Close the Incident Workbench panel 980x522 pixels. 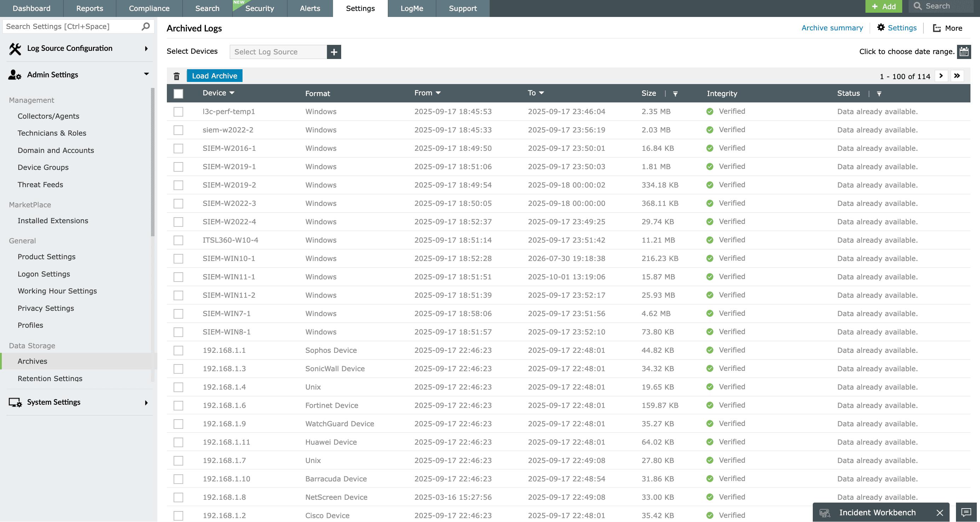[939, 512]
